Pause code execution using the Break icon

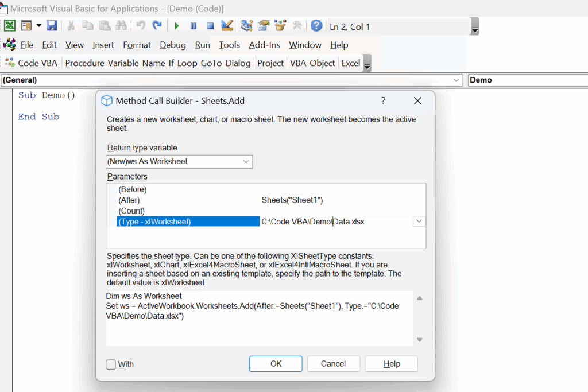pos(192,25)
